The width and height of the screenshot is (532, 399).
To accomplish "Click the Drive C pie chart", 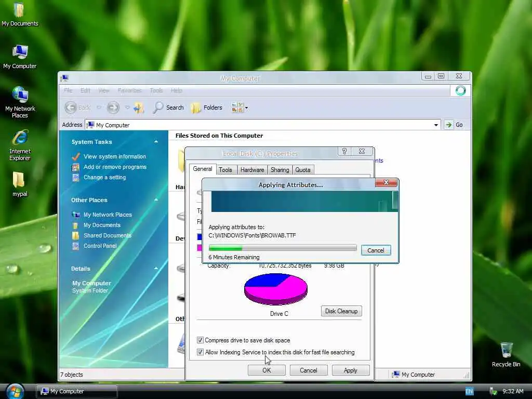I will point(276,289).
